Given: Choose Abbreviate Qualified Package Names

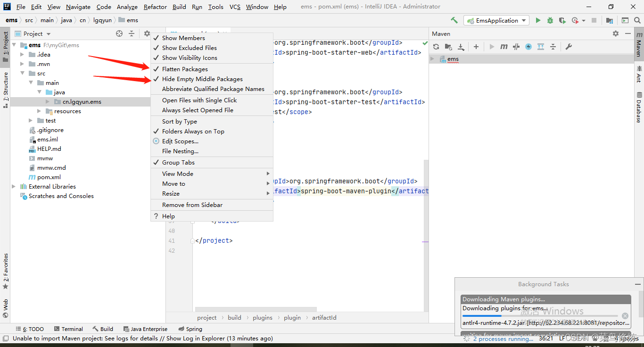Looking at the screenshot, I should tap(212, 89).
